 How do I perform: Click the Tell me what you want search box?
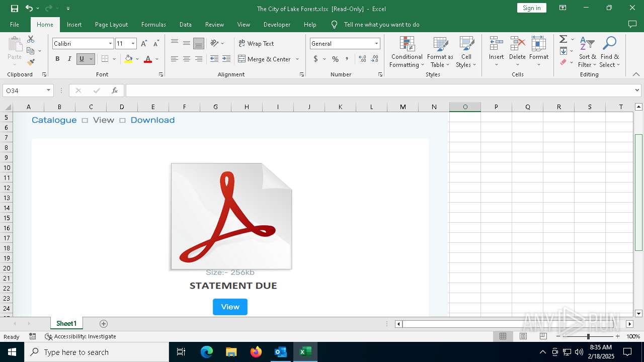[381, 25]
